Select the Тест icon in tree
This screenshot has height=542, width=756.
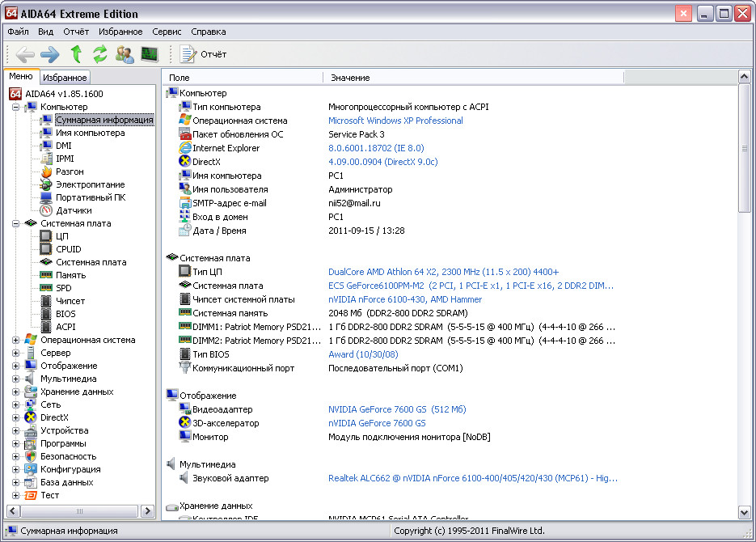click(31, 496)
